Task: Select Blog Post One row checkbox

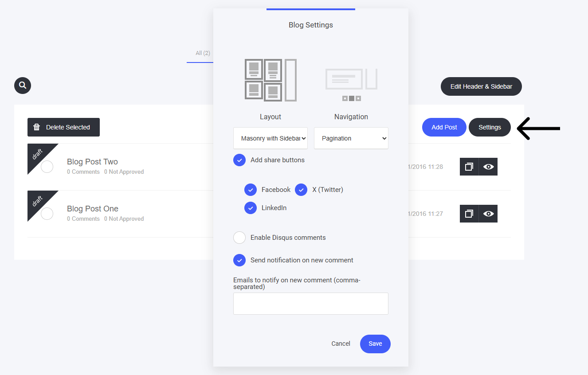Action: click(47, 214)
